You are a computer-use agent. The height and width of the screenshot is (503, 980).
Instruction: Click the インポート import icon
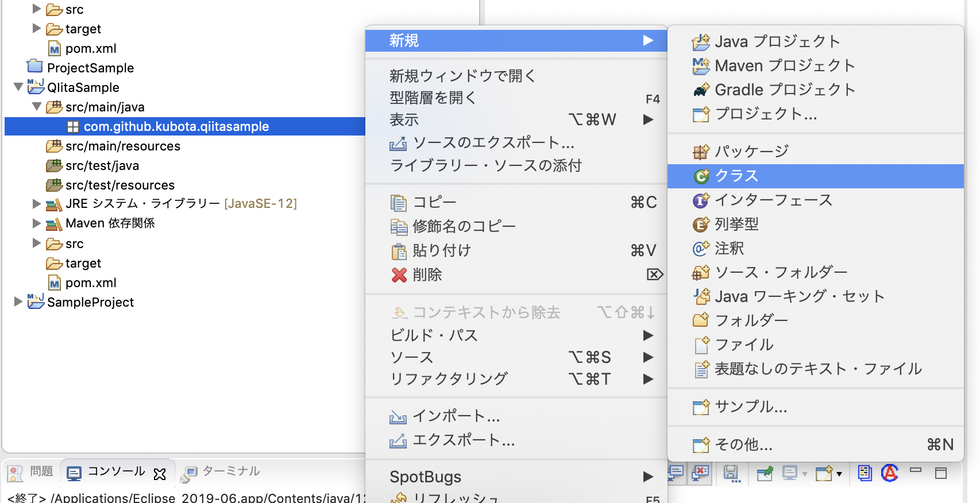coord(398,416)
